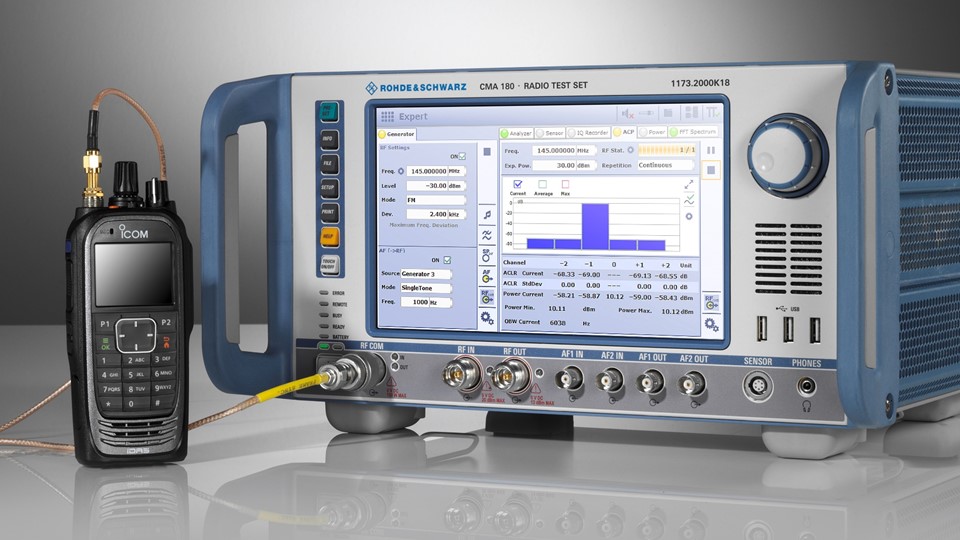Screen dimensions: 960x540
Task: Click the orange HELP hardware button
Action: pos(329,236)
